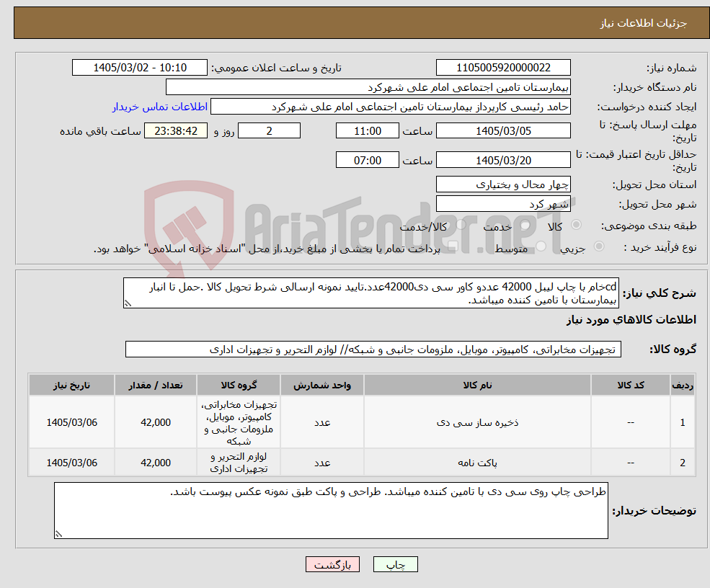The width and height of the screenshot is (710, 588).
Task: Click the resize handle of description text area
Action: 128,304
